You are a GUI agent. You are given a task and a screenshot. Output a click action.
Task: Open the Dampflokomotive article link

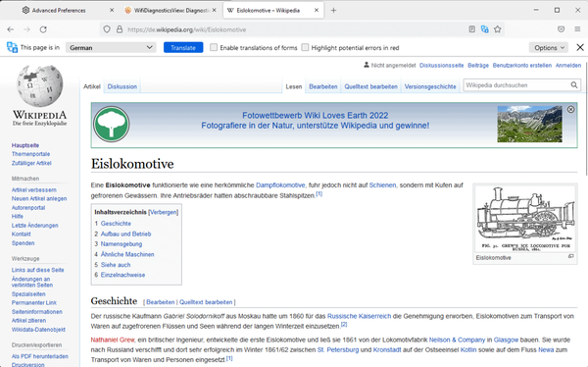coord(280,185)
